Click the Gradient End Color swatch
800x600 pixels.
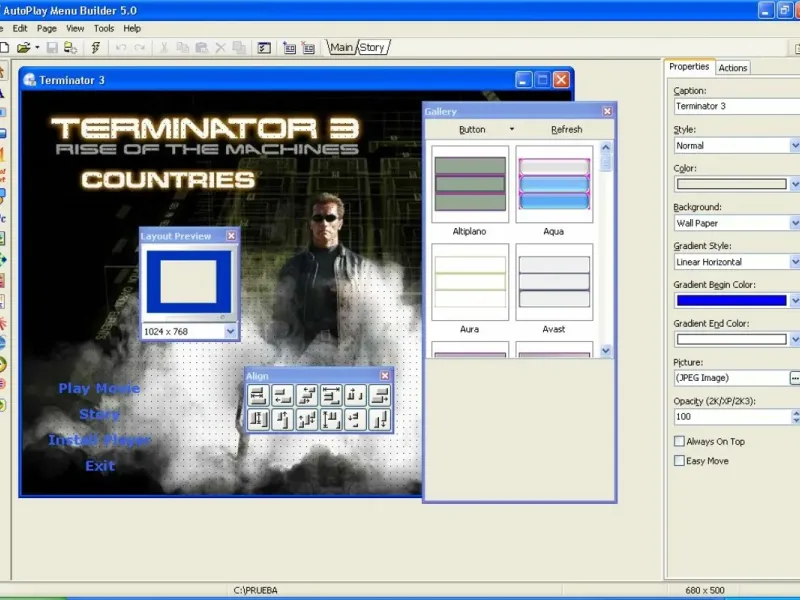click(731, 339)
